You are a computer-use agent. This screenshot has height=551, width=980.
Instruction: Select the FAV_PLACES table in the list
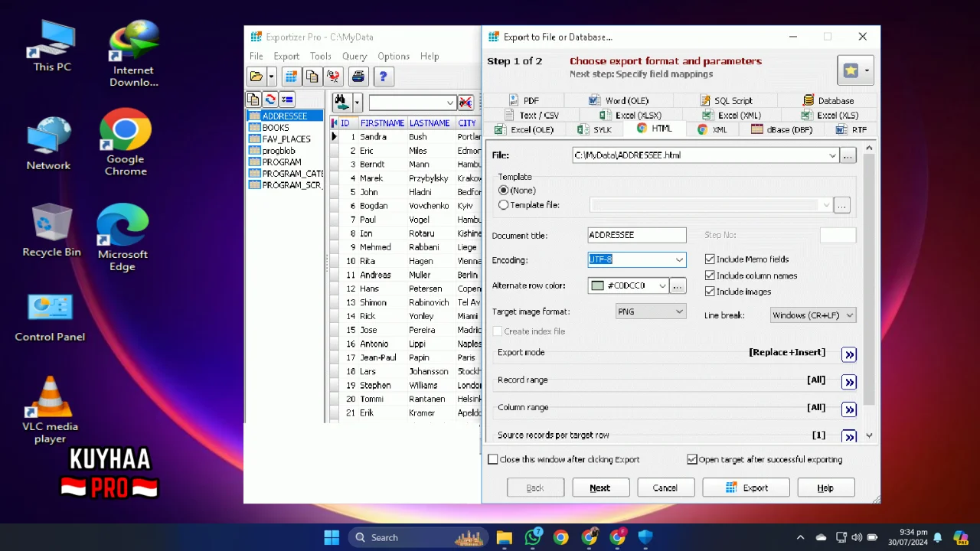[x=286, y=139]
